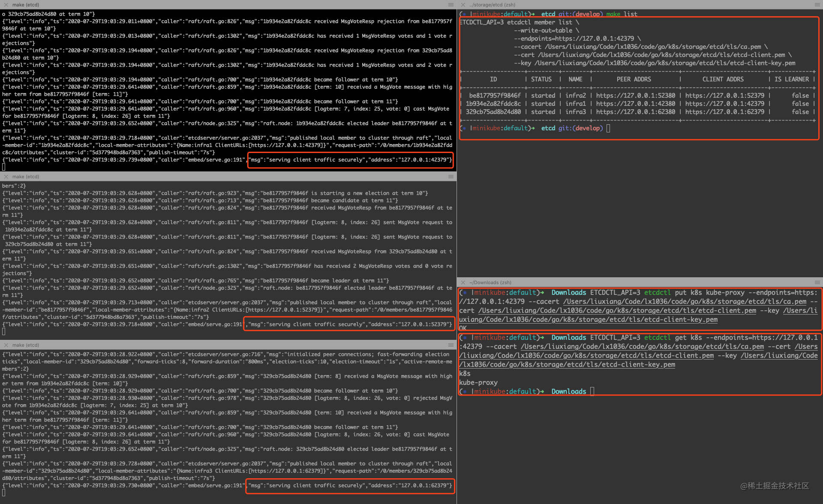Click the NAME column header

[x=575, y=79]
